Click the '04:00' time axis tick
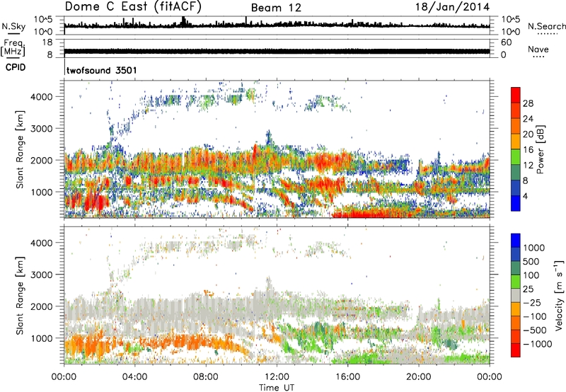This screenshot has width=566, height=392. [x=135, y=377]
